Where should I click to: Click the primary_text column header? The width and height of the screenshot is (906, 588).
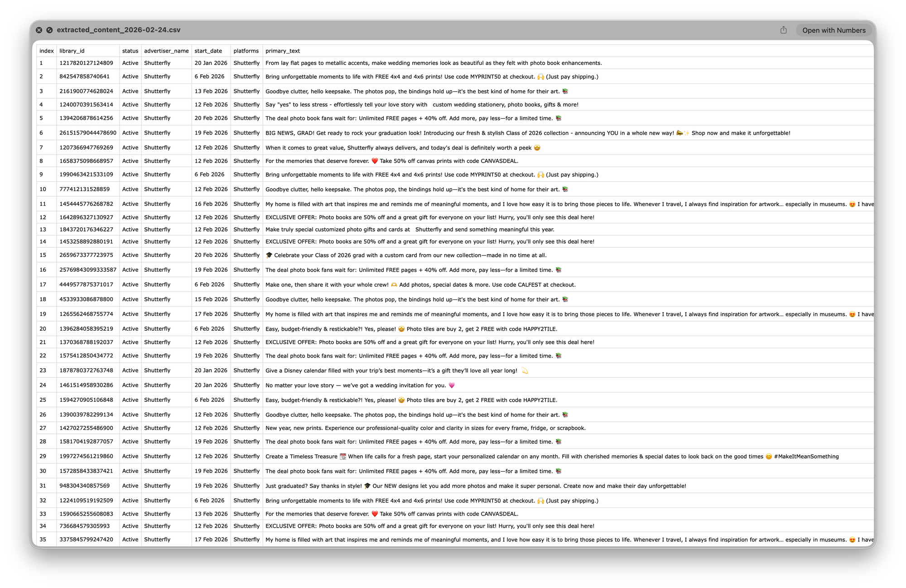283,51
